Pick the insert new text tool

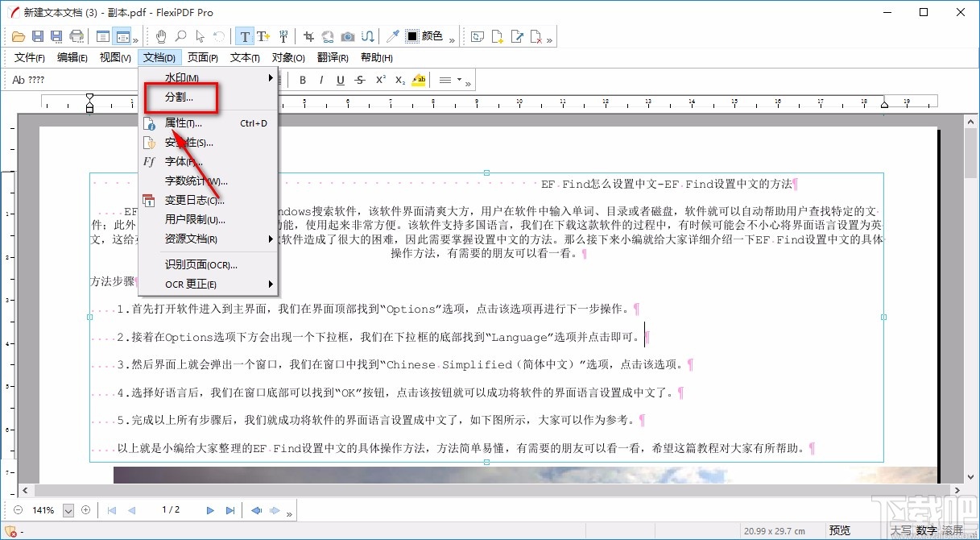263,36
